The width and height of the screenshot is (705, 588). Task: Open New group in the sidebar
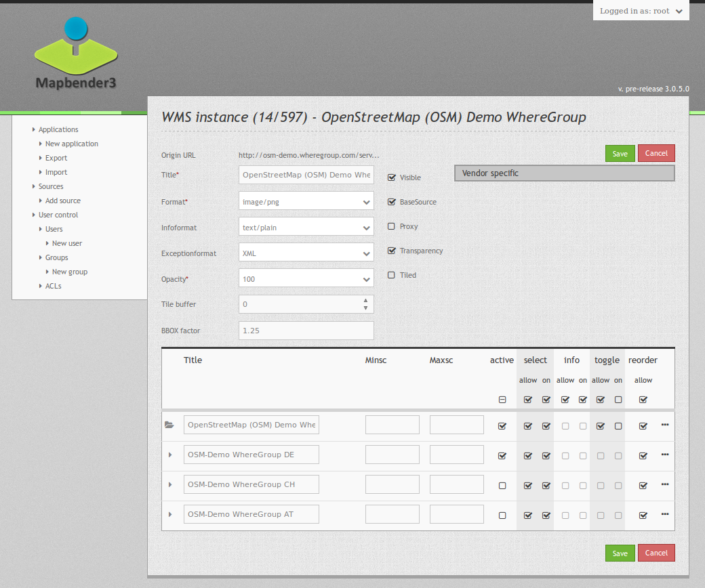tap(70, 272)
